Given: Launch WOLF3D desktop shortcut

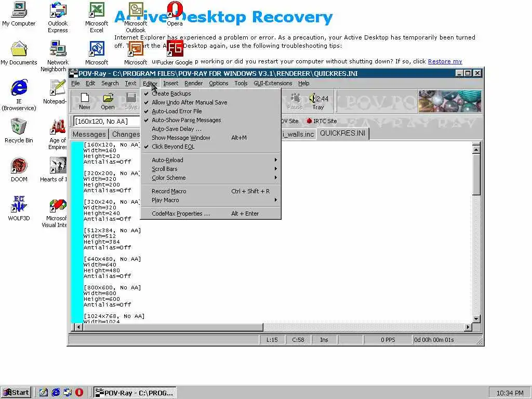Looking at the screenshot, I should coord(19,209).
